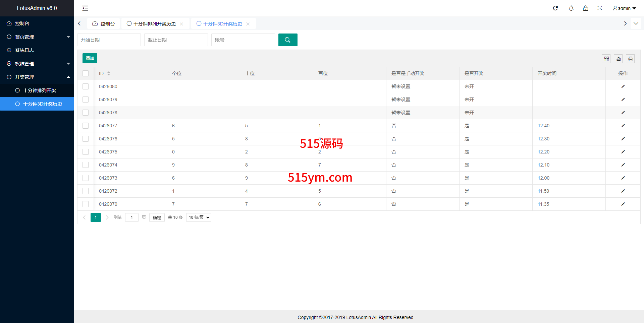Viewport: 644px width, 323px height.
Task: Tick the checkbox for row 0426074
Action: click(x=86, y=165)
